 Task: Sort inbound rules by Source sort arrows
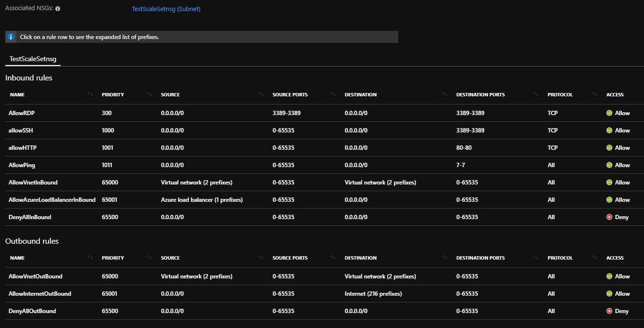pos(261,94)
